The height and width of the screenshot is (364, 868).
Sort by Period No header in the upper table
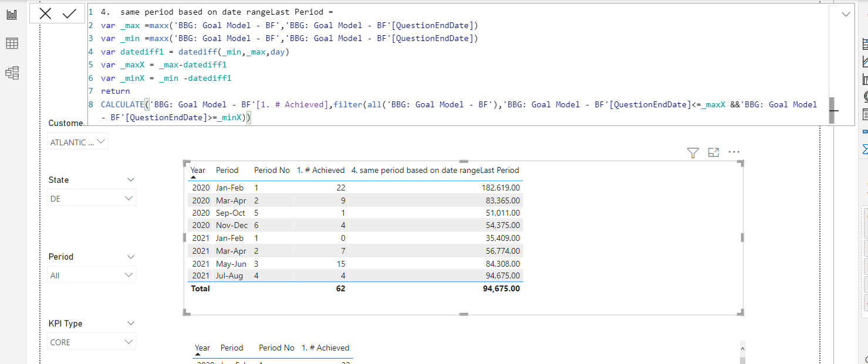pyautogui.click(x=272, y=170)
